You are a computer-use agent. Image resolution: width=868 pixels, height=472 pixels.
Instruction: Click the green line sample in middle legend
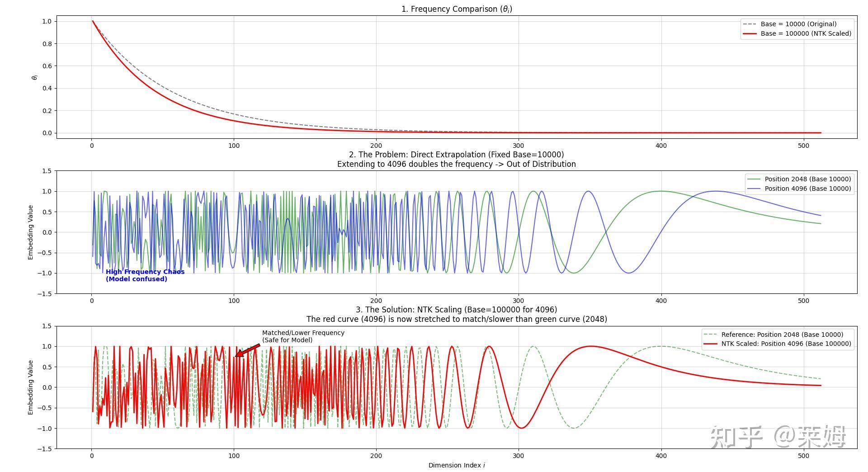pos(754,179)
